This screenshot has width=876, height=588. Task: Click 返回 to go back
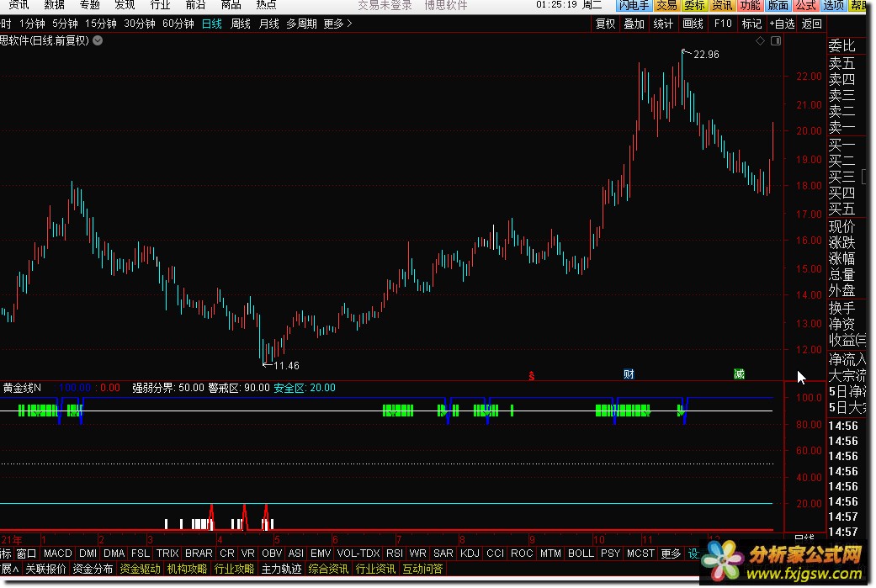pos(812,24)
